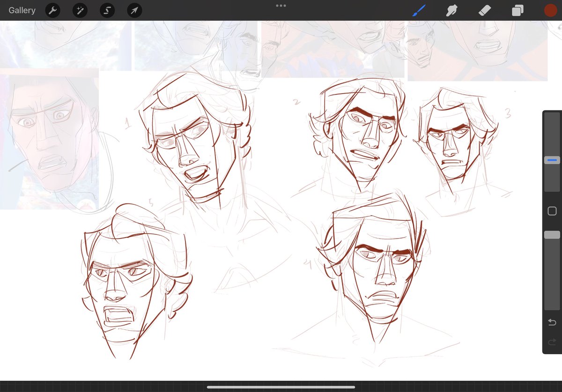
Task: Open the active color picker swatch
Action: 550,10
